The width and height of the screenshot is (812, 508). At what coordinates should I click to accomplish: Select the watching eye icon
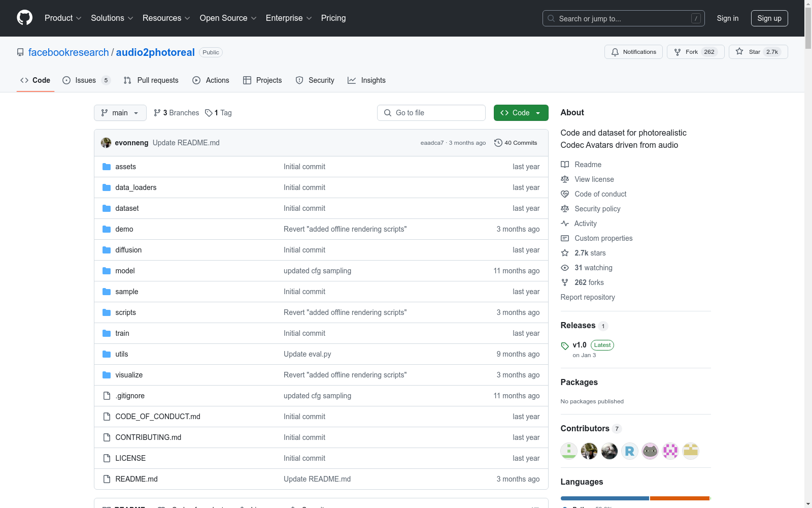point(565,268)
